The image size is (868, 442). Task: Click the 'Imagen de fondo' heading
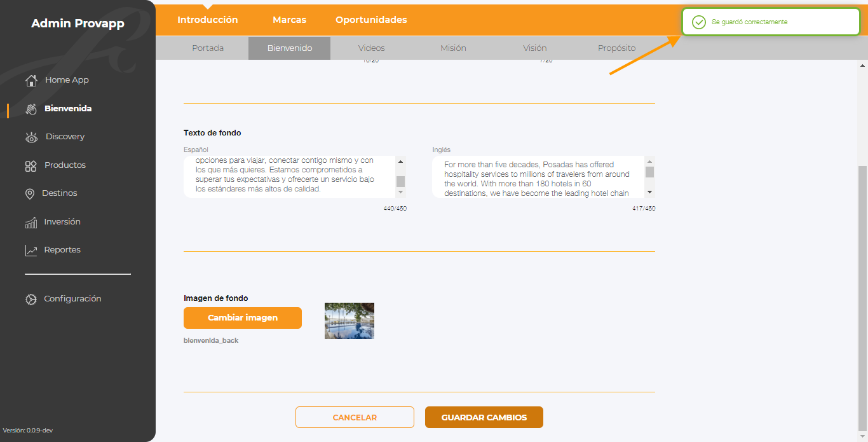[215, 298]
